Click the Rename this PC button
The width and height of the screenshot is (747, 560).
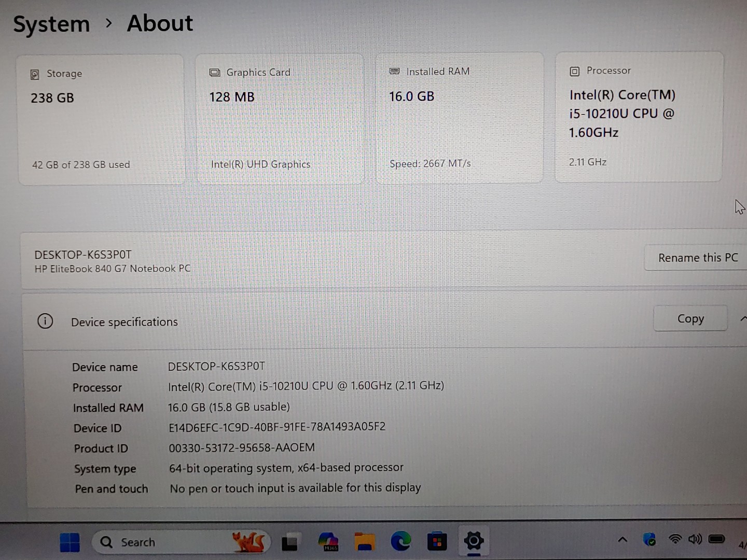[697, 258]
